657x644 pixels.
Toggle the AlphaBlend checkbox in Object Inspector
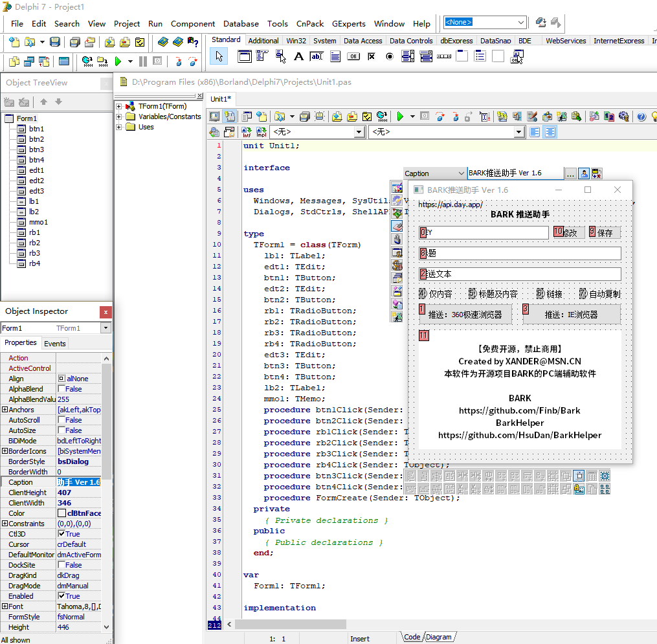click(62, 389)
